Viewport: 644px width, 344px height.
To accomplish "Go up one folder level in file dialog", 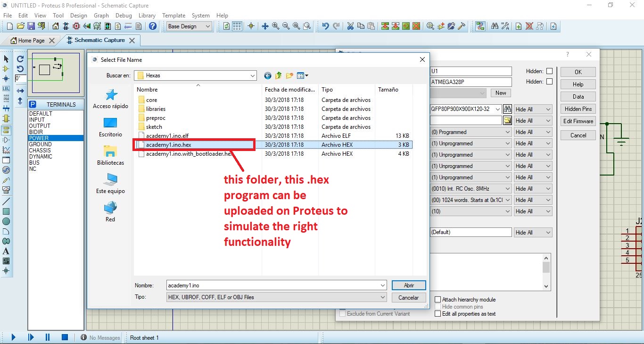I will click(278, 76).
